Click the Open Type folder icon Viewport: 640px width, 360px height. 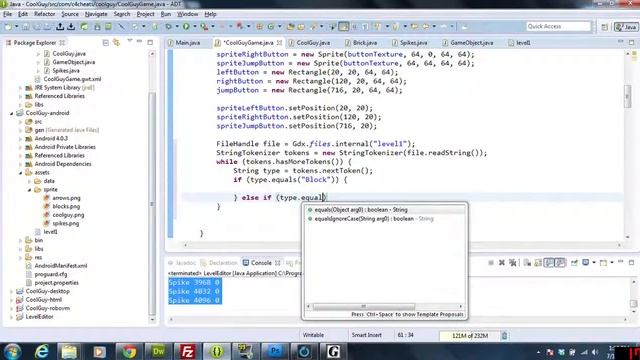pyautogui.click(x=291, y=27)
